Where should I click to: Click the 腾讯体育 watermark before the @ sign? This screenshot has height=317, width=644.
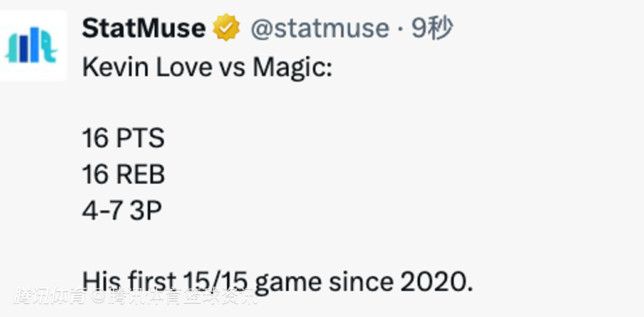coord(50,296)
